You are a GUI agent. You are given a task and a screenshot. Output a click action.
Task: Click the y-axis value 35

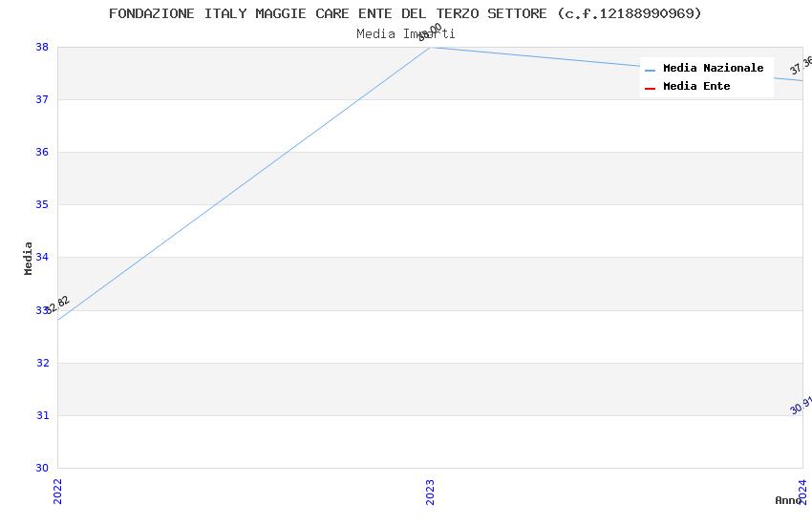[42, 205]
